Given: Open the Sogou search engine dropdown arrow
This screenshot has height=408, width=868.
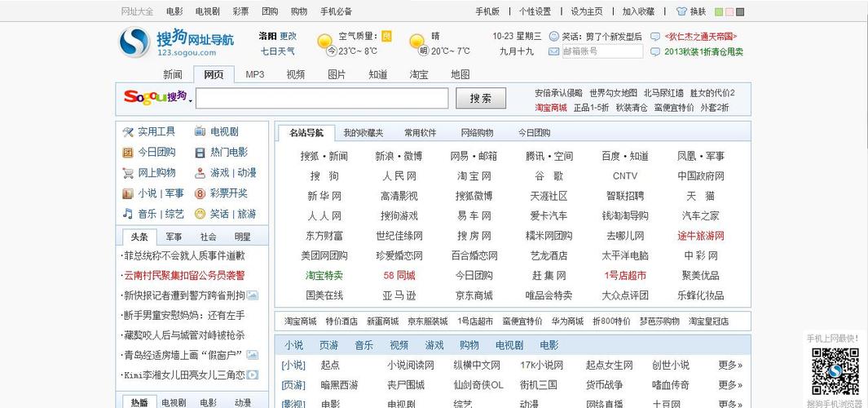Looking at the screenshot, I should (191, 101).
